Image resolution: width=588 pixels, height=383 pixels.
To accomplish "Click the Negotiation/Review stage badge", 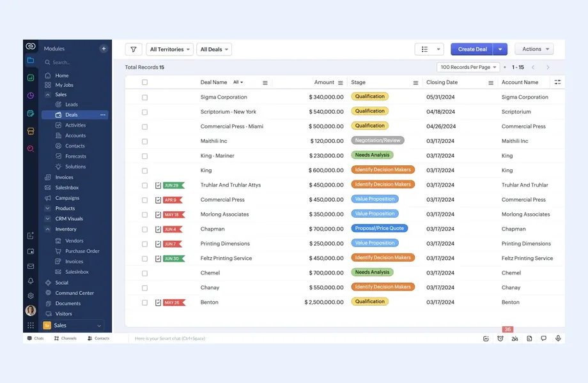I will pyautogui.click(x=377, y=140).
